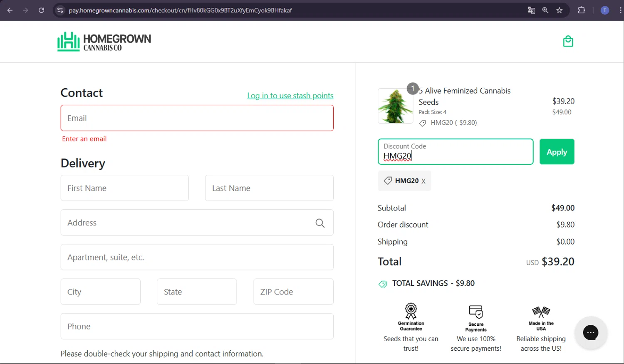624x364 pixels.
Task: Click into the Address field
Action: click(197, 223)
